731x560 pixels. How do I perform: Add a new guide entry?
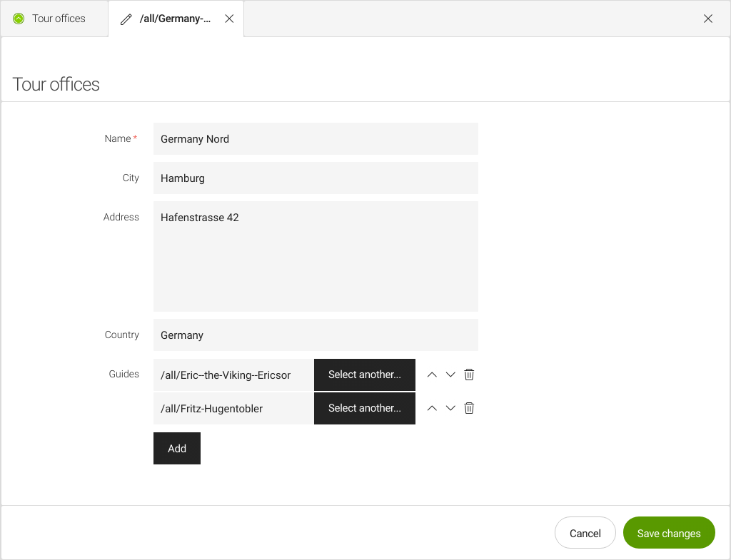coord(176,448)
